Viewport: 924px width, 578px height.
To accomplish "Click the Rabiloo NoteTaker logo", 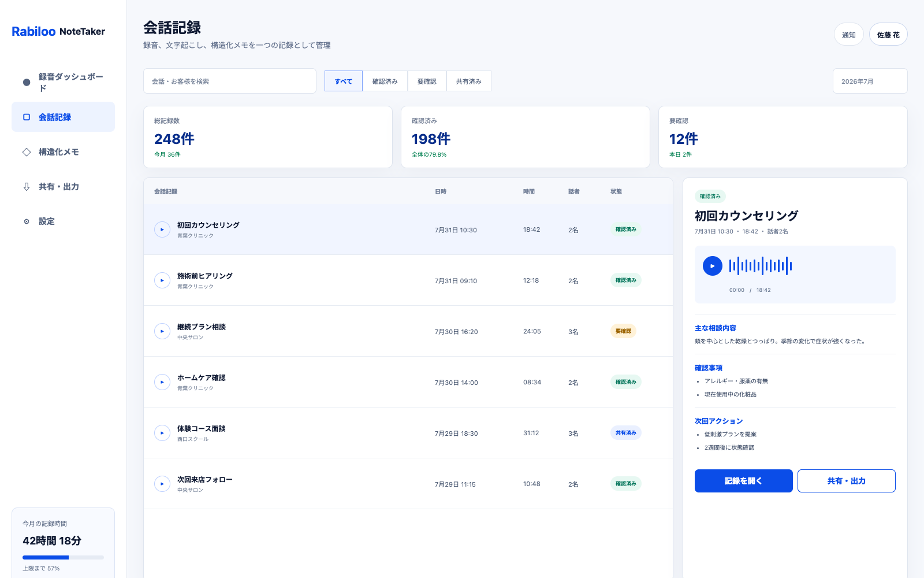I will click(58, 31).
